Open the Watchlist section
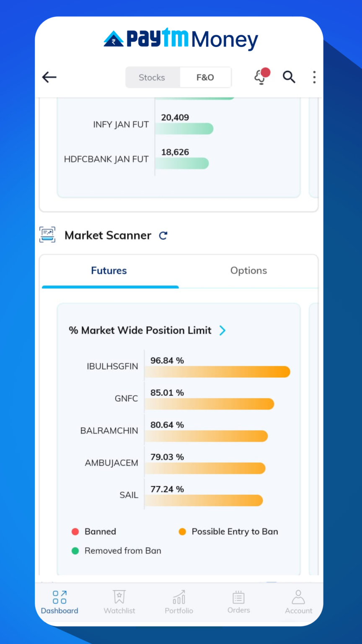Image resolution: width=362 pixels, height=644 pixels. (119, 602)
